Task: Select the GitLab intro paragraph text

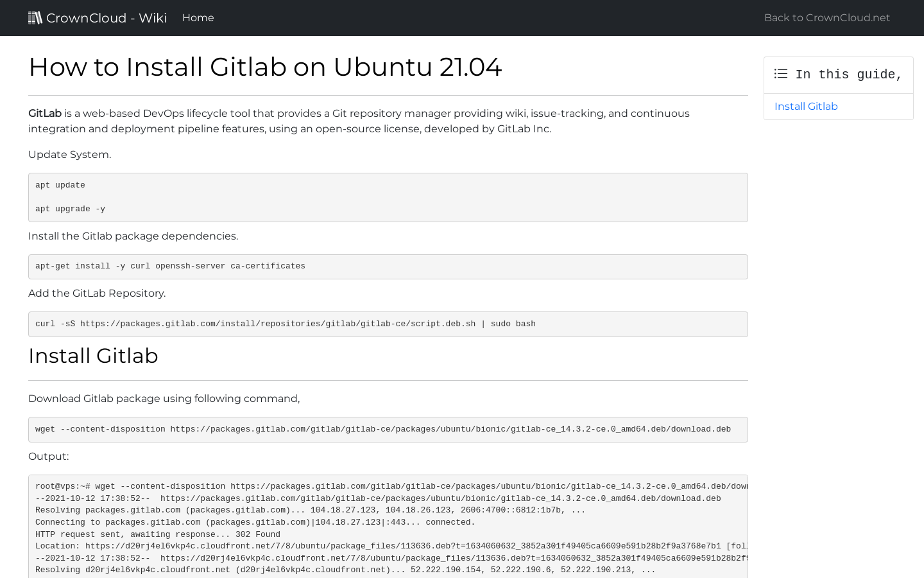Action: (x=359, y=121)
